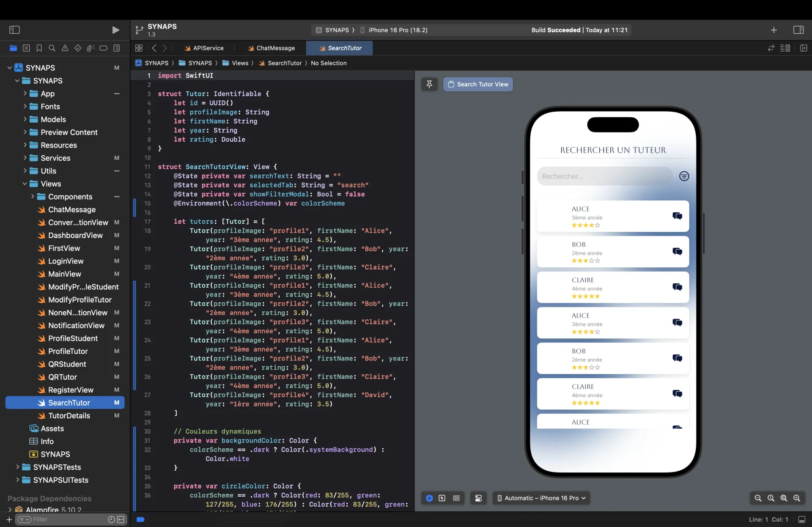The width and height of the screenshot is (812, 527).
Task: Tap the filter icon beside search field
Action: click(x=684, y=176)
